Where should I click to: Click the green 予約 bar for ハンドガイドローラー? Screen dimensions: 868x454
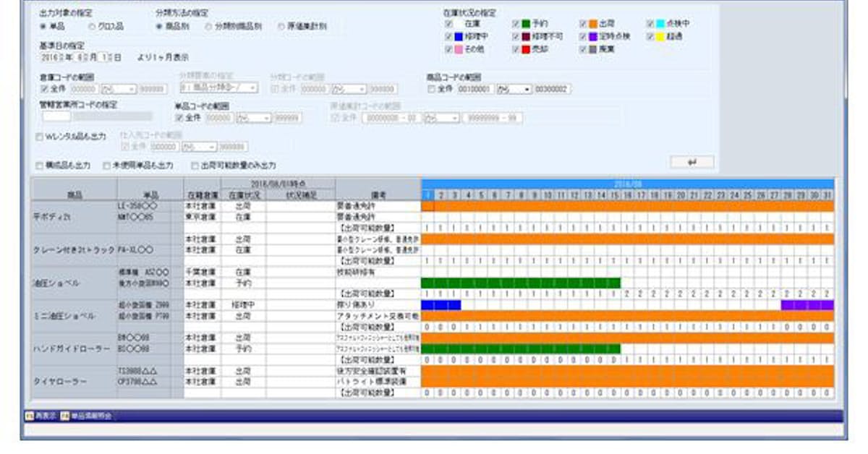[x=521, y=349]
